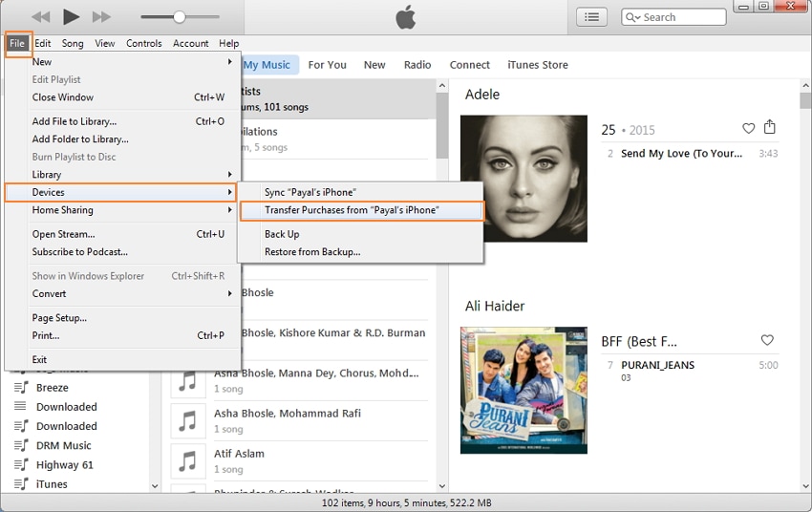Image resolution: width=812 pixels, height=512 pixels.
Task: Click the Search field
Action: coord(673,17)
